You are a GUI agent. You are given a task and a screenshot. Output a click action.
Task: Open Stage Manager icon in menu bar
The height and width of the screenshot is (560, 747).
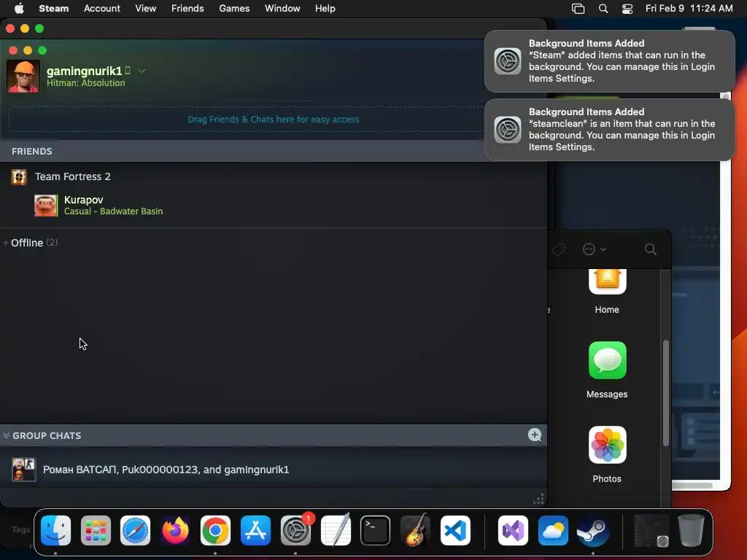coord(578,9)
